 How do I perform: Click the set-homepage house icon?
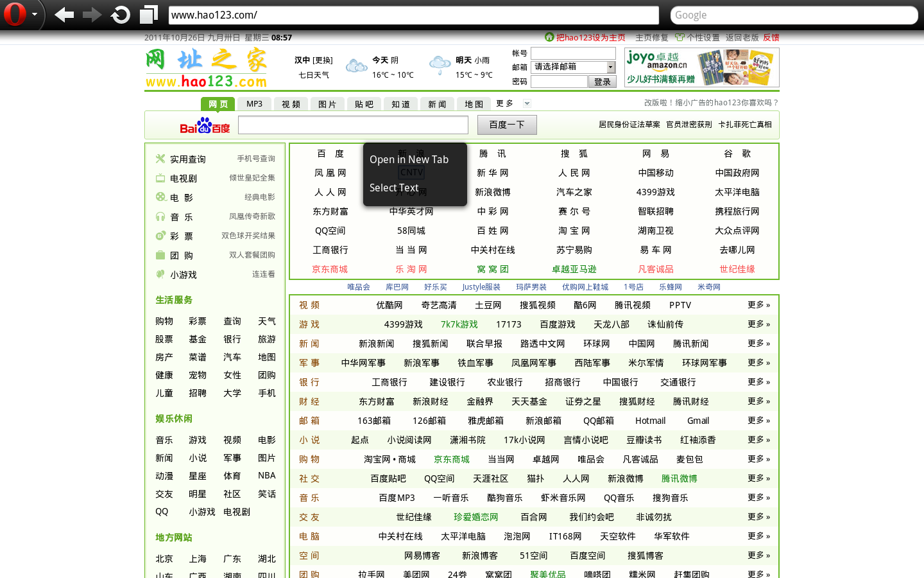click(x=549, y=37)
